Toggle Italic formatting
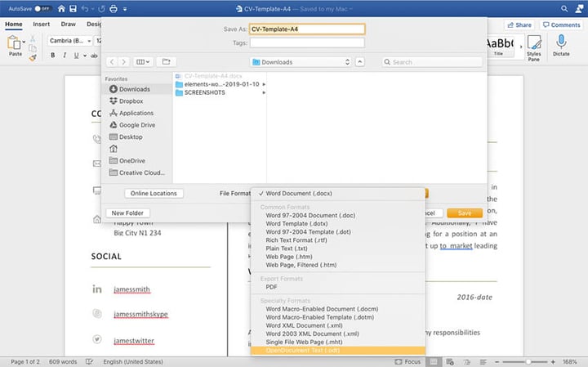 pos(65,55)
